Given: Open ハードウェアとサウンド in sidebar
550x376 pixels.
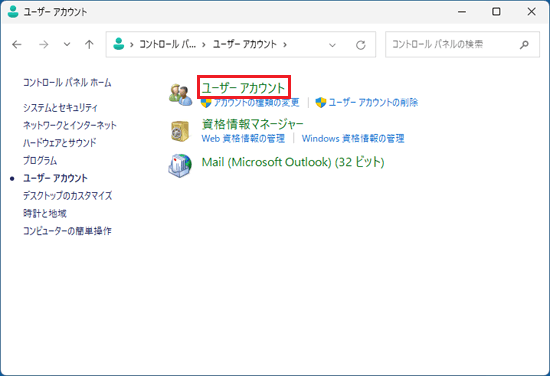Looking at the screenshot, I should (59, 143).
